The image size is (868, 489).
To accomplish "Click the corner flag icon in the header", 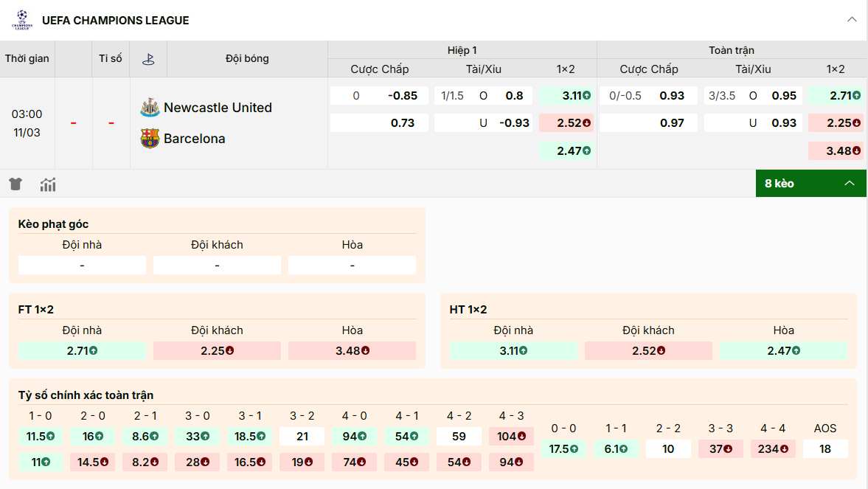I will [x=148, y=58].
